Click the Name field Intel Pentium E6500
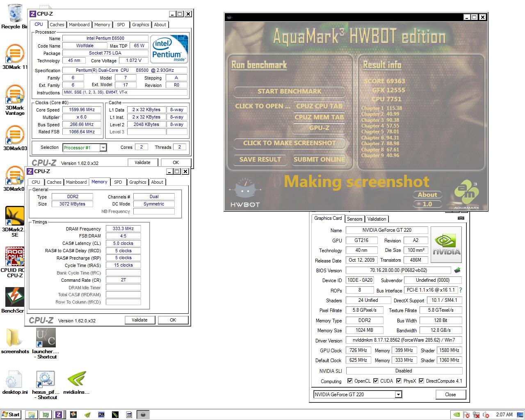Viewport: 525px width, 420px height. [x=105, y=38]
